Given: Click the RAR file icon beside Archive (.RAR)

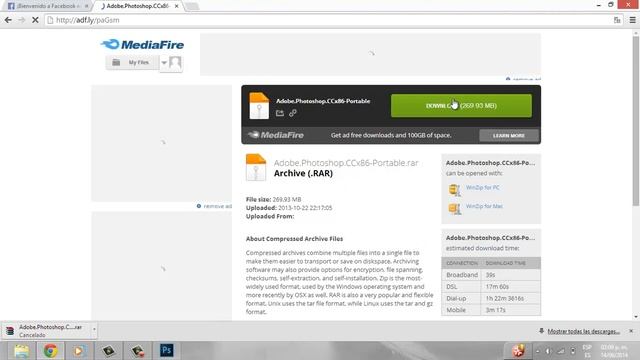Looking at the screenshot, I should [x=256, y=167].
